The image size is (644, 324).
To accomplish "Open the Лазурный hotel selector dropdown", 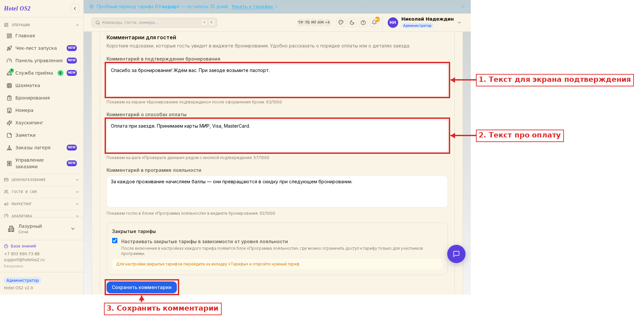I will coord(42,229).
